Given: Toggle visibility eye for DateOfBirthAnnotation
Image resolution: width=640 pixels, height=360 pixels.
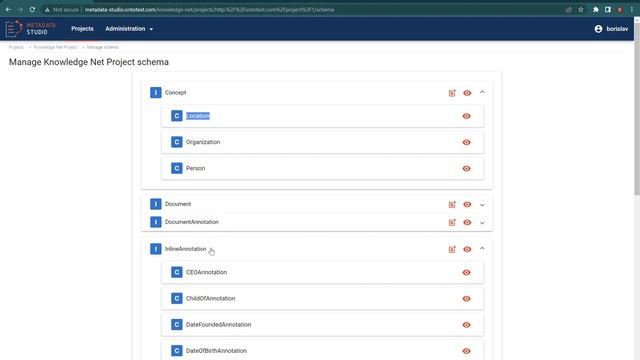Looking at the screenshot, I should tap(466, 351).
